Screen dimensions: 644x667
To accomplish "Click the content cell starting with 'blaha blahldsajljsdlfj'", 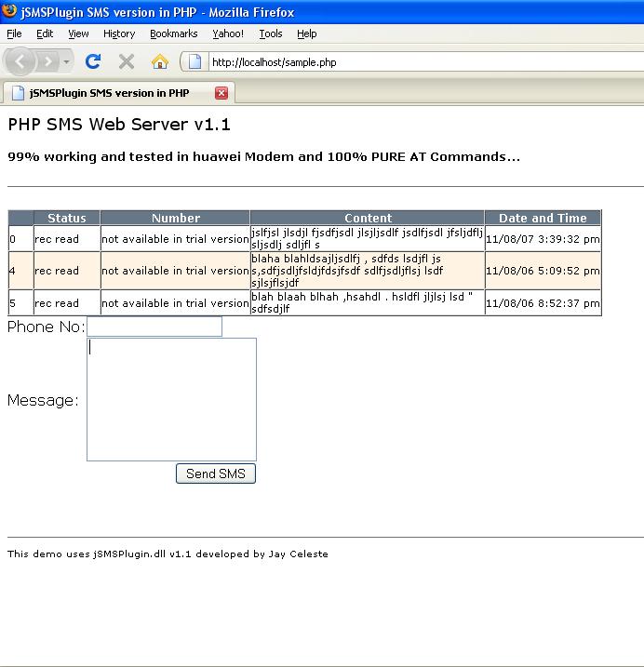I will click(x=368, y=271).
